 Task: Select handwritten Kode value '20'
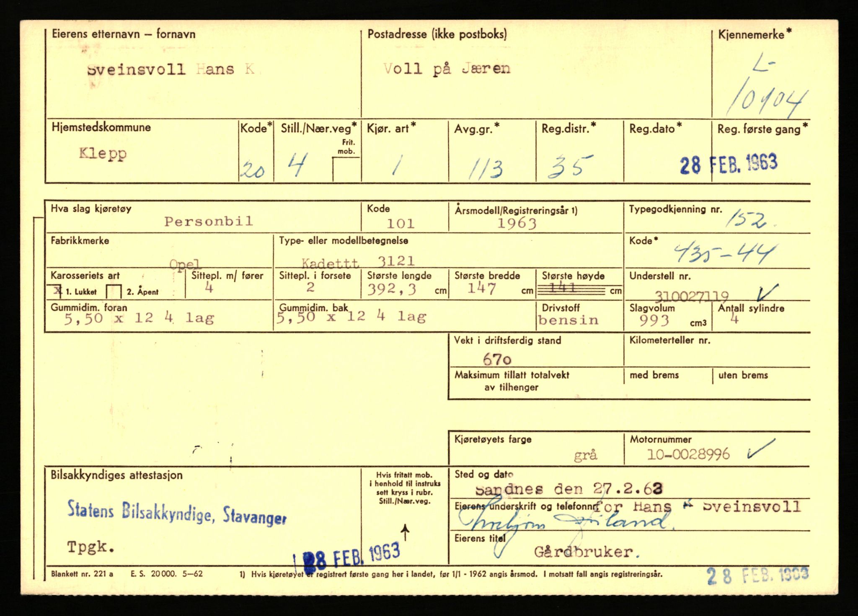[x=253, y=170]
